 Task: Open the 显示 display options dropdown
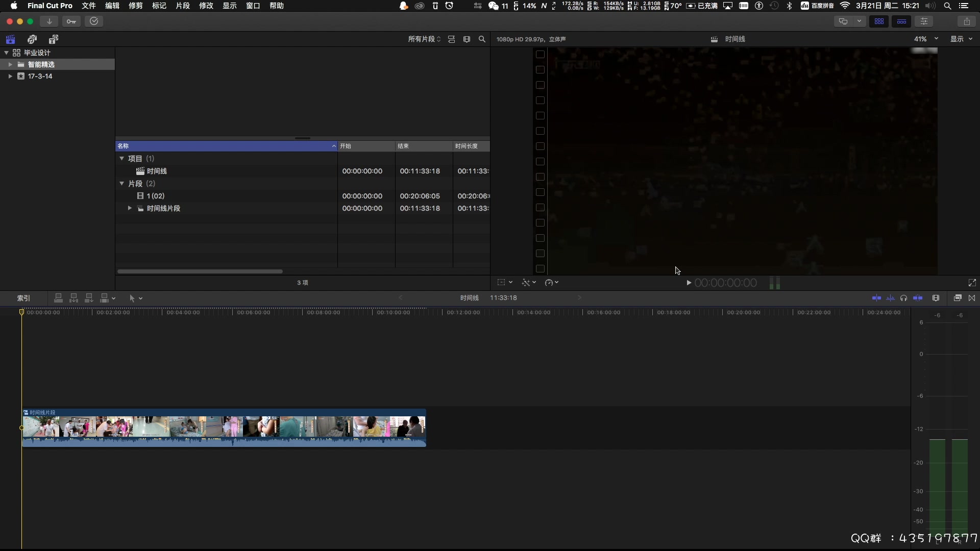(961, 39)
